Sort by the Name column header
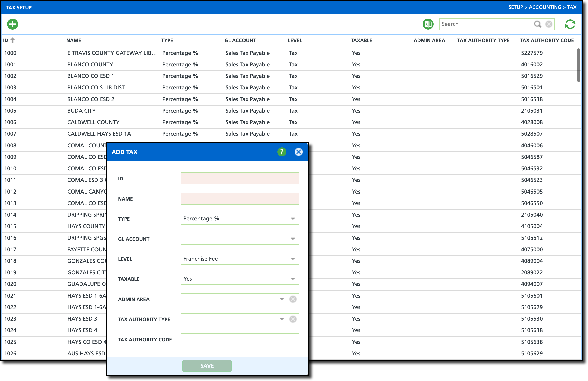 [x=74, y=40]
